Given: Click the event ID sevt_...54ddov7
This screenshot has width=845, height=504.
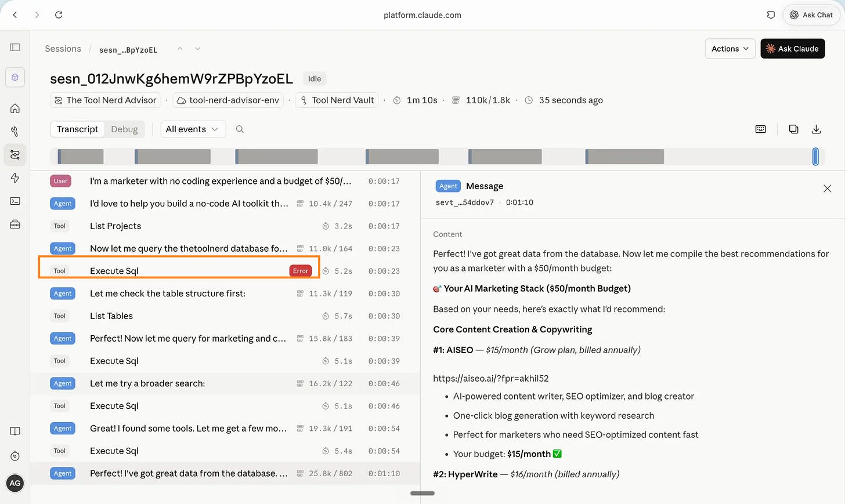Looking at the screenshot, I should [465, 202].
